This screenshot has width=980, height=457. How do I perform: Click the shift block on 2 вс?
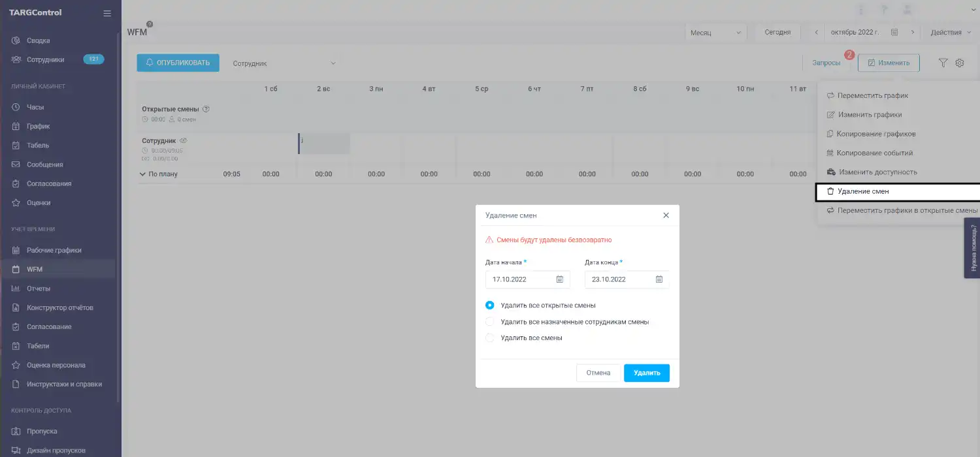click(324, 144)
